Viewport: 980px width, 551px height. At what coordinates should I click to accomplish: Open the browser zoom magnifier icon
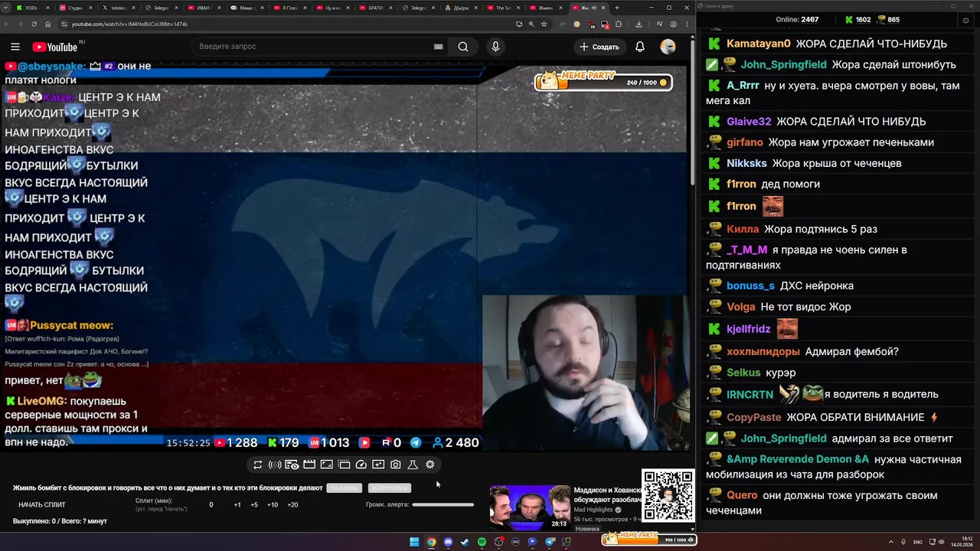[531, 24]
